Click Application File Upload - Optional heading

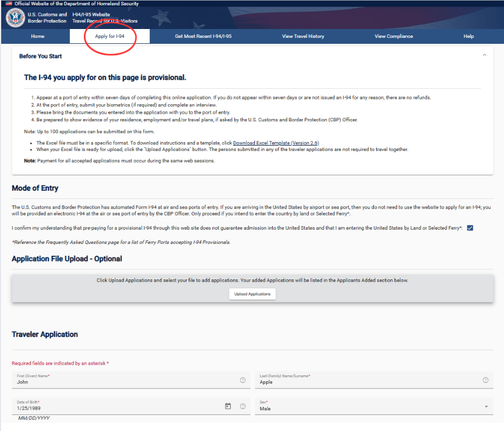[67, 259]
